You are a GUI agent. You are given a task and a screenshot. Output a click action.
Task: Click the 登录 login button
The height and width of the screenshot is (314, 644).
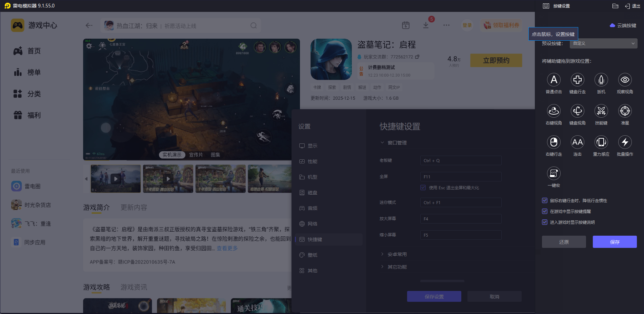(467, 25)
